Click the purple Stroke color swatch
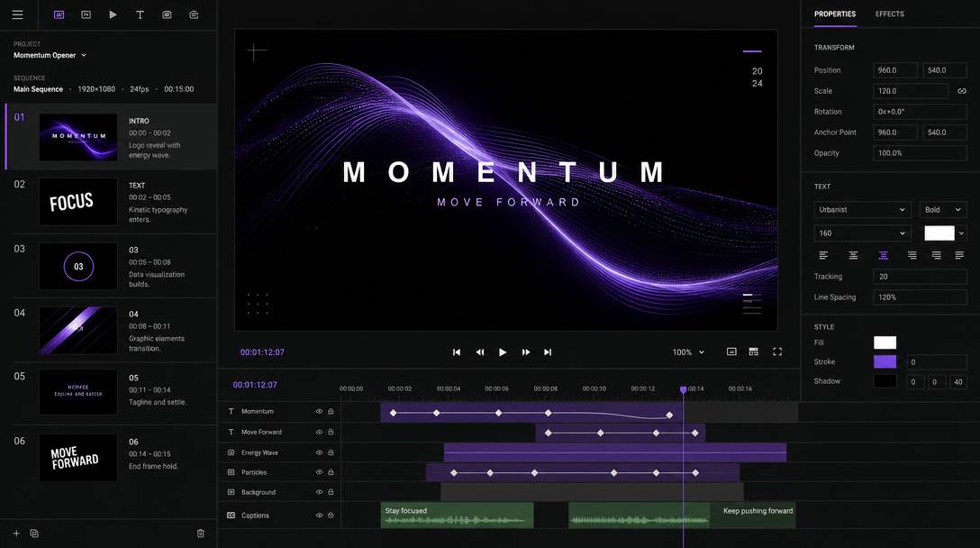This screenshot has width=980, height=548. [885, 361]
